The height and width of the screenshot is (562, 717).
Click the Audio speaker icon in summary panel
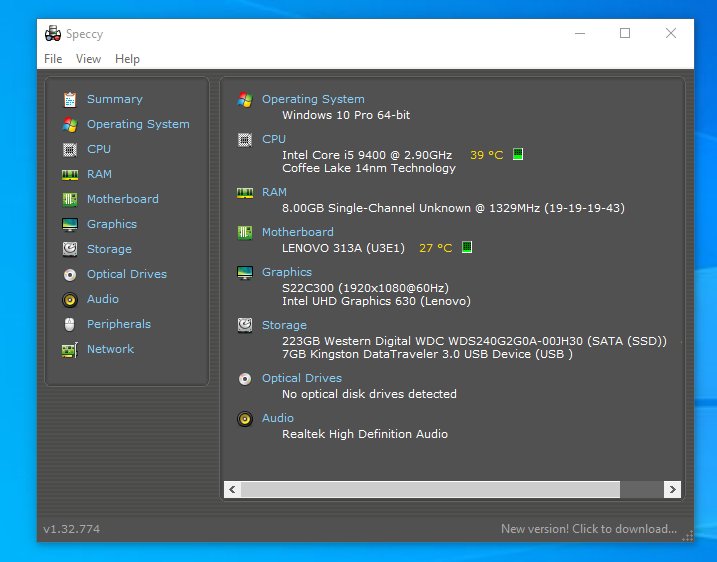[245, 418]
